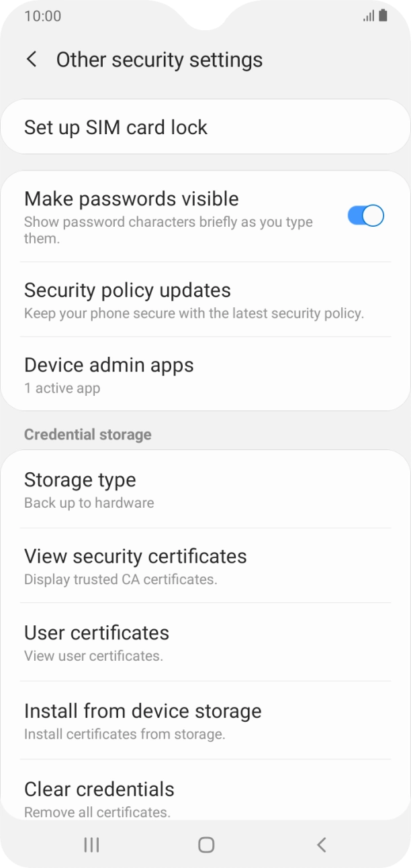Tap the Home navigation key

coord(205,845)
